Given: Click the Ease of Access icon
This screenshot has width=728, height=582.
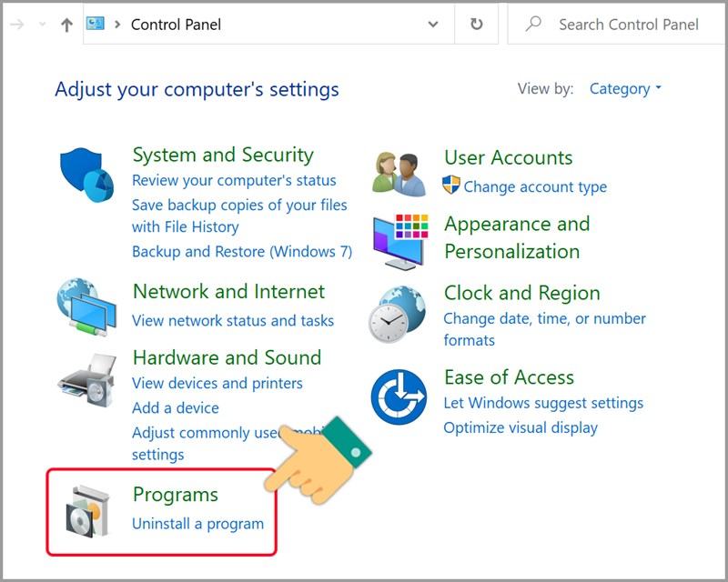Looking at the screenshot, I should coord(399,397).
